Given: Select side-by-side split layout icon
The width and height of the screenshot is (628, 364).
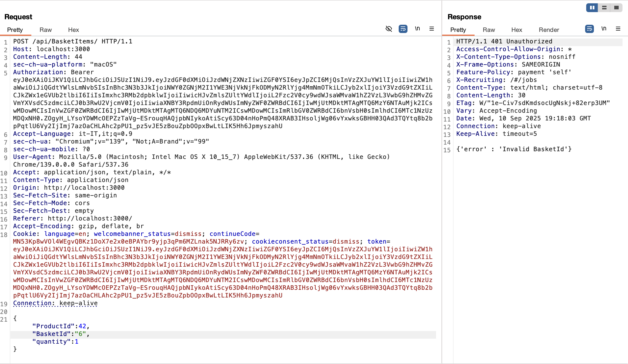Looking at the screenshot, I should [x=592, y=8].
